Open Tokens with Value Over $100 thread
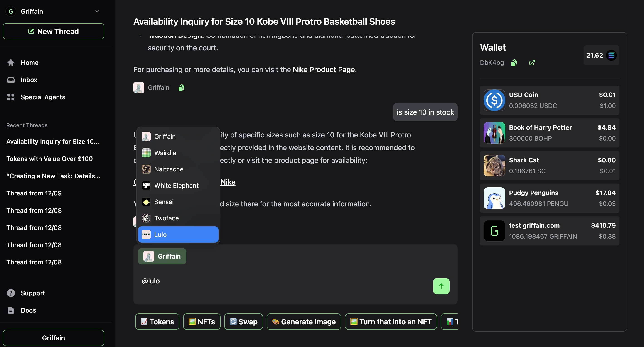644x347 pixels. (49, 159)
